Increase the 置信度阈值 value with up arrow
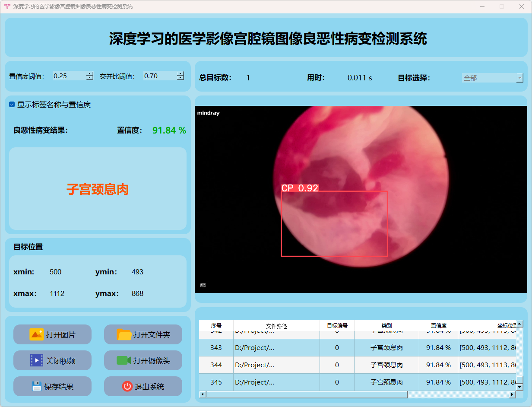532x407 pixels. [89, 73]
